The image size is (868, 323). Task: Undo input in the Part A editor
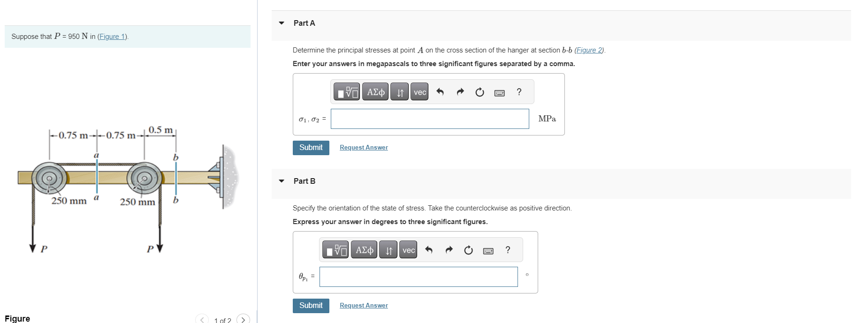pos(440,92)
